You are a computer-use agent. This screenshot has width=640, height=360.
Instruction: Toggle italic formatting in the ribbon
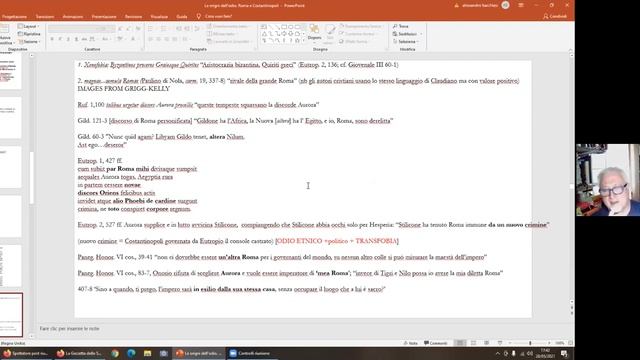click(60, 39)
